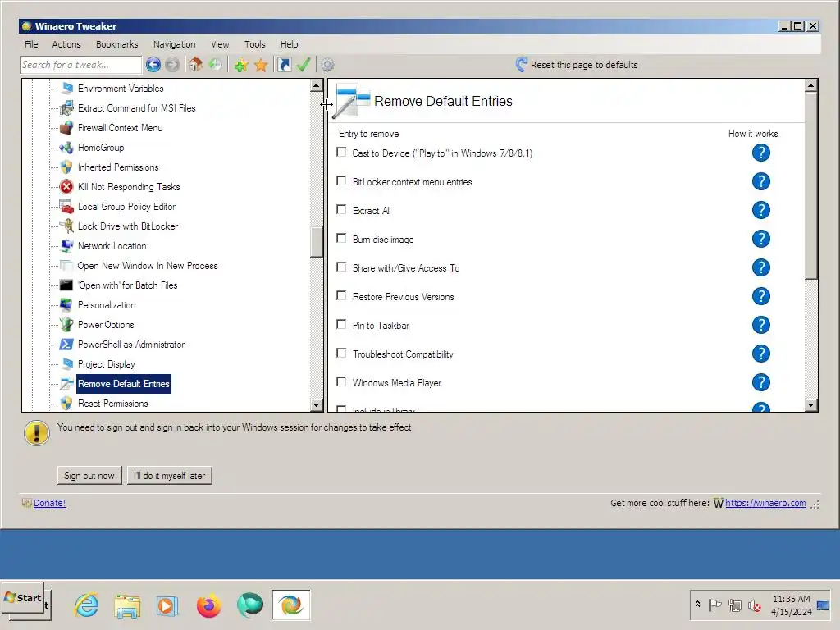Click I'll do it myself later

pos(169,475)
